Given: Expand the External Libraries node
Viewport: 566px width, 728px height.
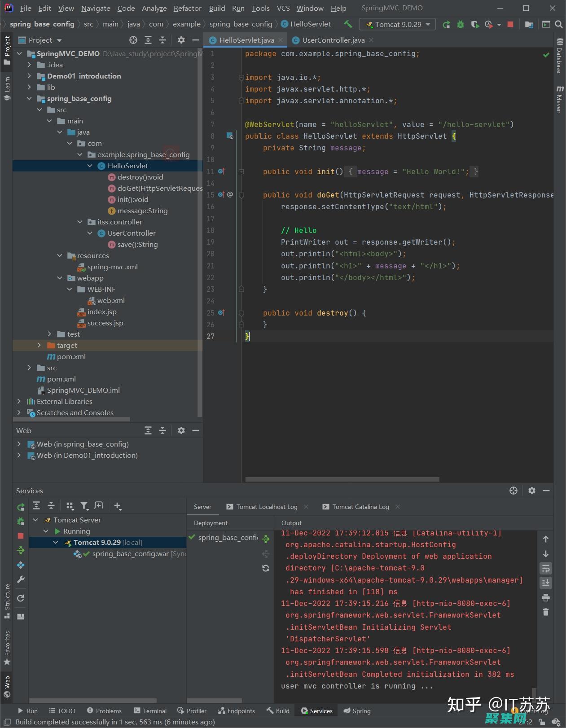Looking at the screenshot, I should click(19, 401).
